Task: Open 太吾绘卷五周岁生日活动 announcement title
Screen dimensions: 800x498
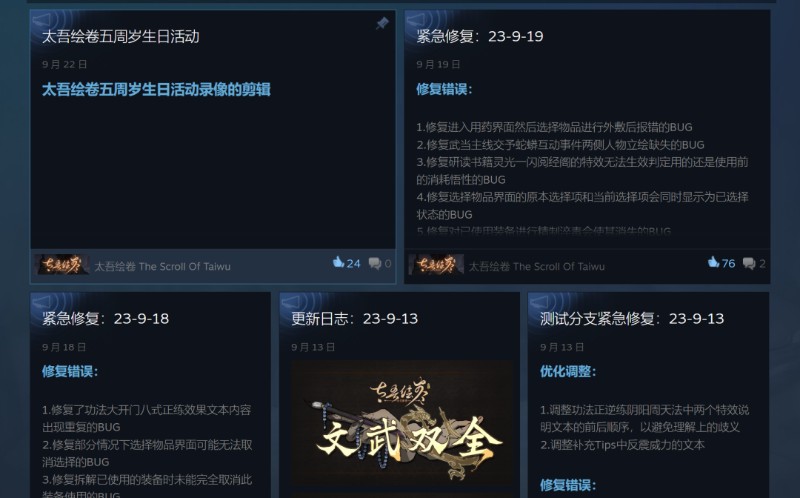Action: click(x=120, y=37)
